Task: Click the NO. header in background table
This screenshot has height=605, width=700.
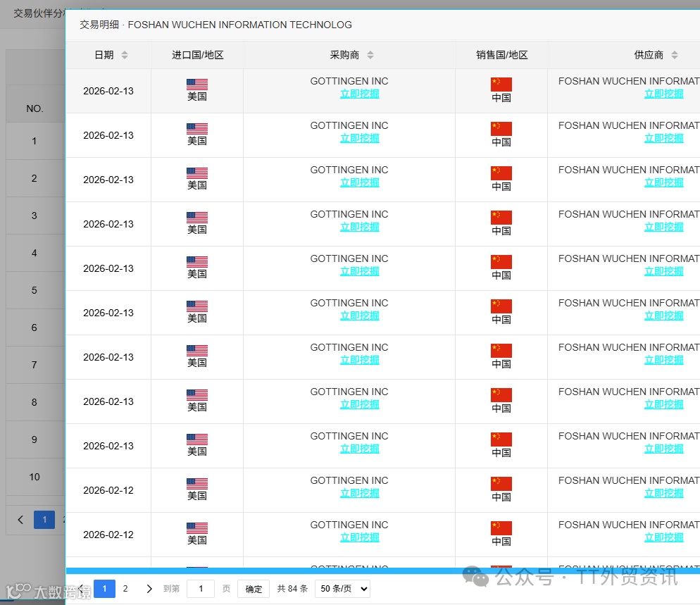Action: coord(35,108)
